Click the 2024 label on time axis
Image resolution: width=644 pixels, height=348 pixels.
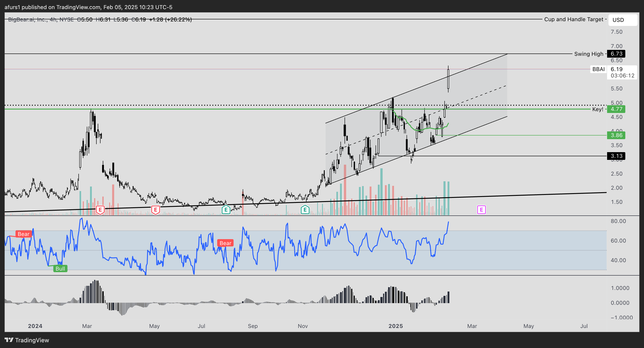35,326
